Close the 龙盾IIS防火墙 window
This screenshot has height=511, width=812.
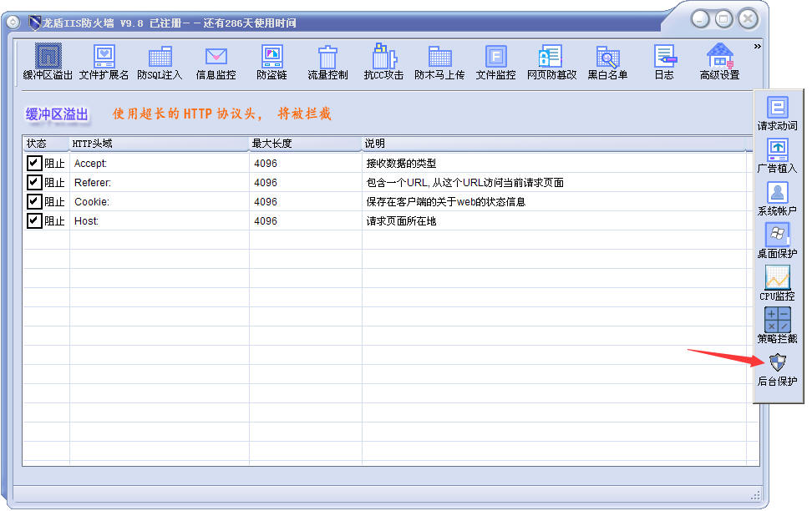point(749,20)
